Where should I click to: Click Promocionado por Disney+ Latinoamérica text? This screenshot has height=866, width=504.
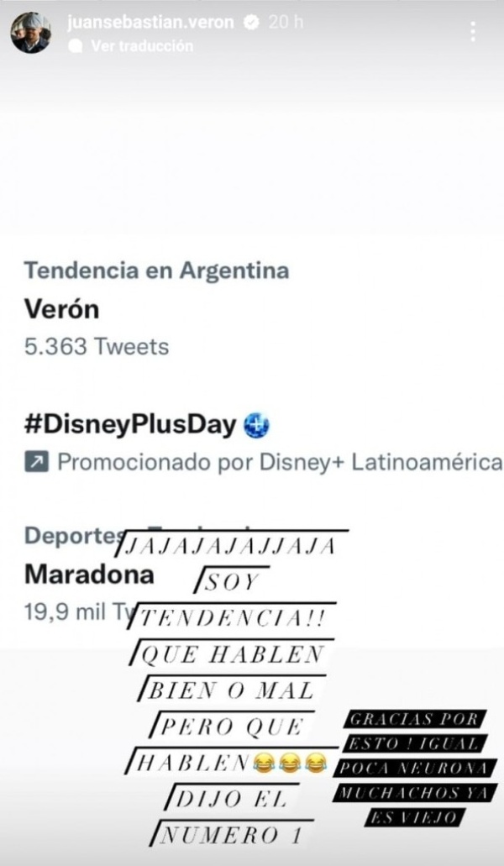tap(279, 462)
